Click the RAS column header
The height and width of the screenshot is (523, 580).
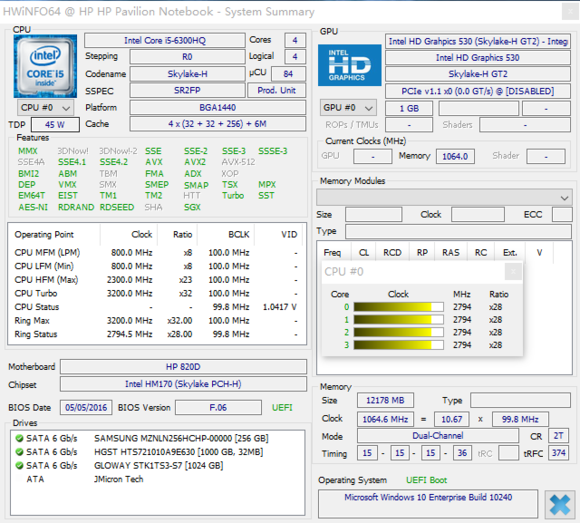click(451, 253)
